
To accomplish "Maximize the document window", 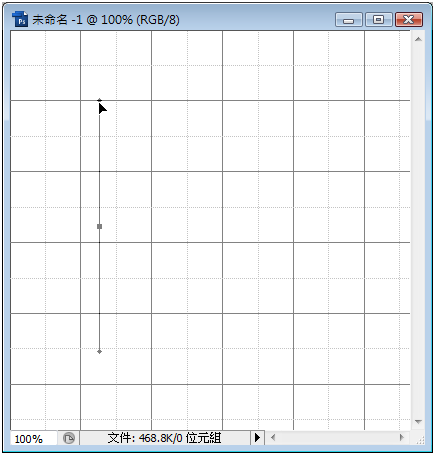I will coord(378,20).
